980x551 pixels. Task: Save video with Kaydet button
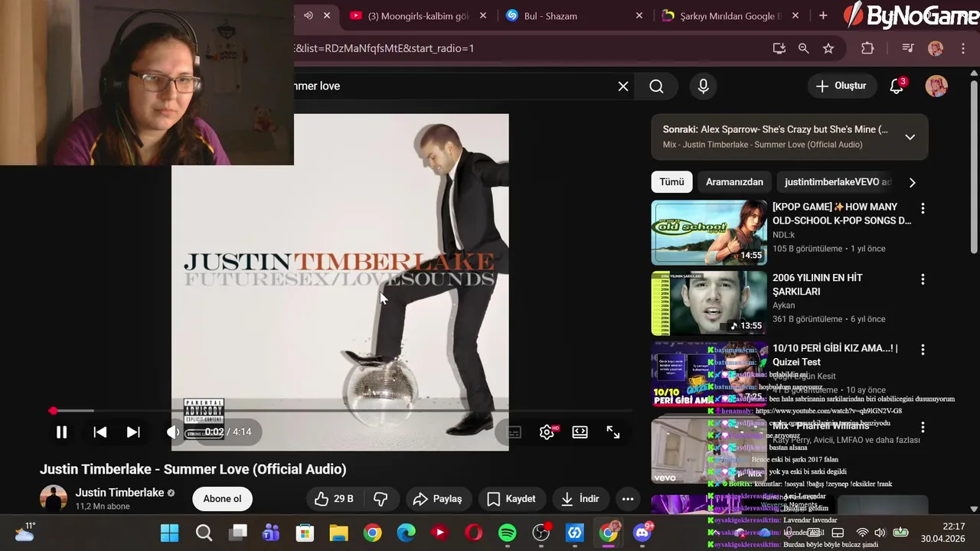(511, 499)
